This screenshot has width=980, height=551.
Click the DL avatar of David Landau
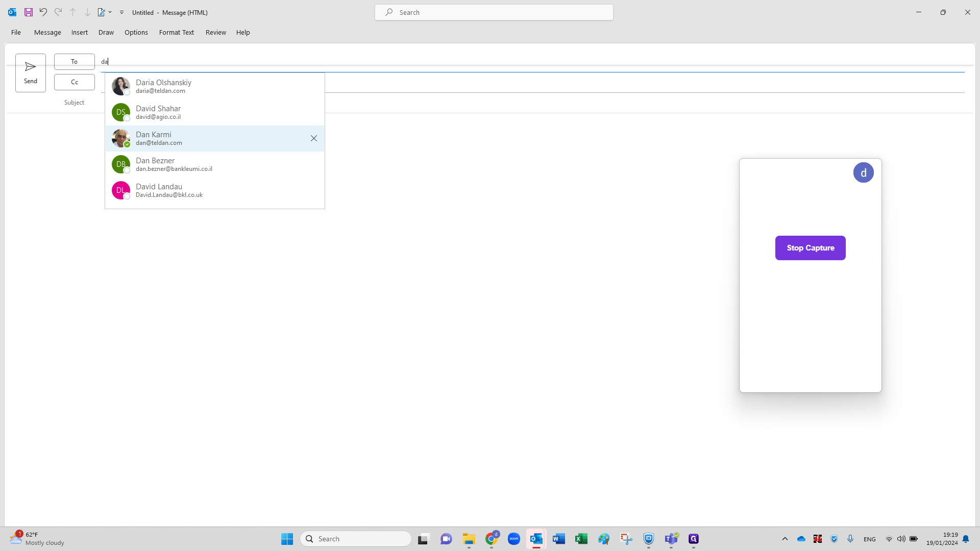121,190
